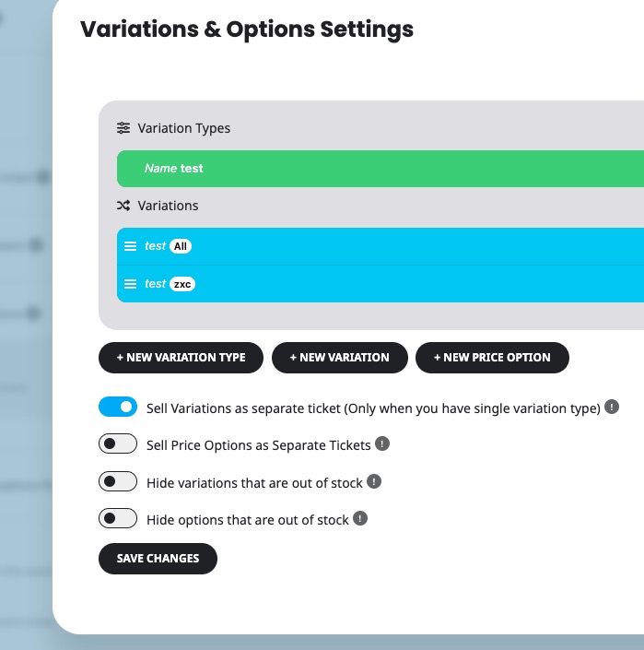644x650 pixels.
Task: Disable Sell Variations as separate ticket toggle
Action: point(118,407)
